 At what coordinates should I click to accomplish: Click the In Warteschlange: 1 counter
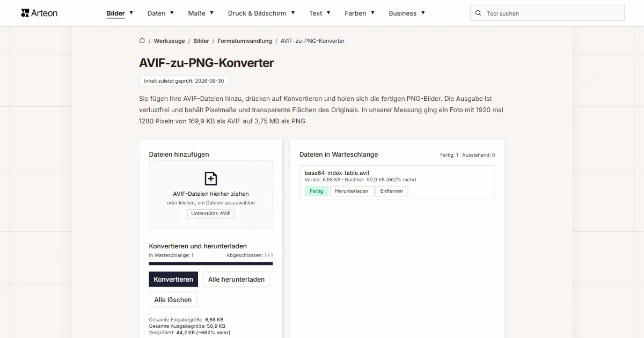click(171, 255)
